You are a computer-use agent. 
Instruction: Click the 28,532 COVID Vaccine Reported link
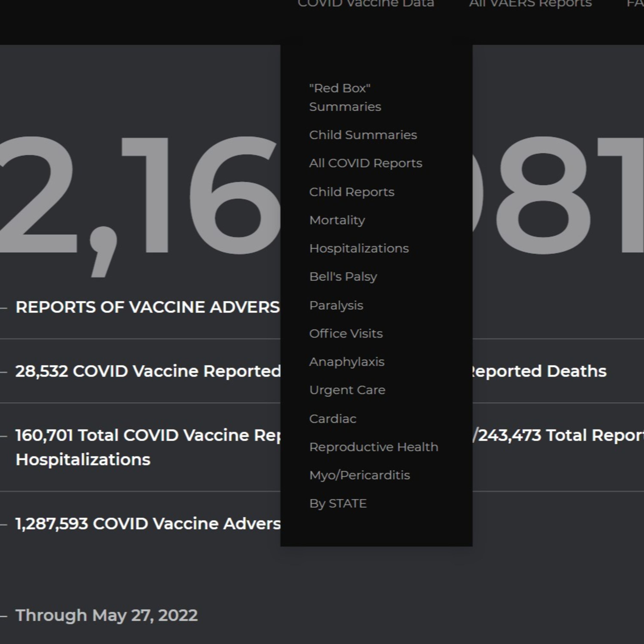coord(148,371)
